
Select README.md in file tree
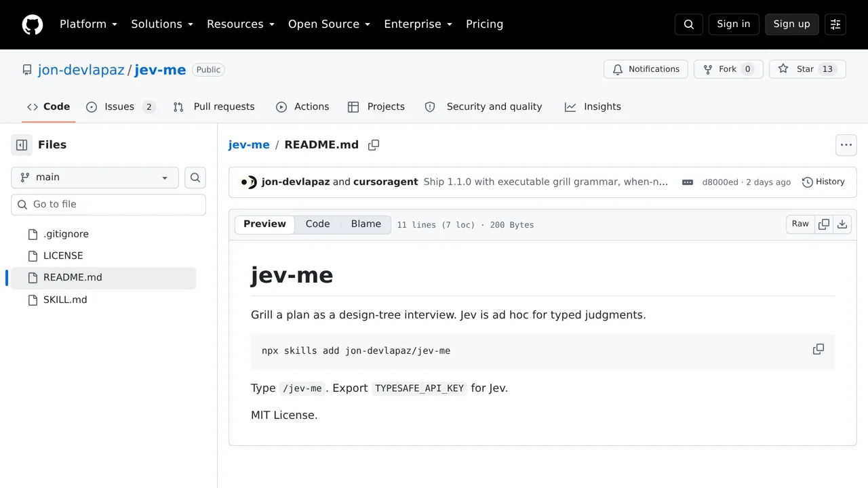point(103,277)
